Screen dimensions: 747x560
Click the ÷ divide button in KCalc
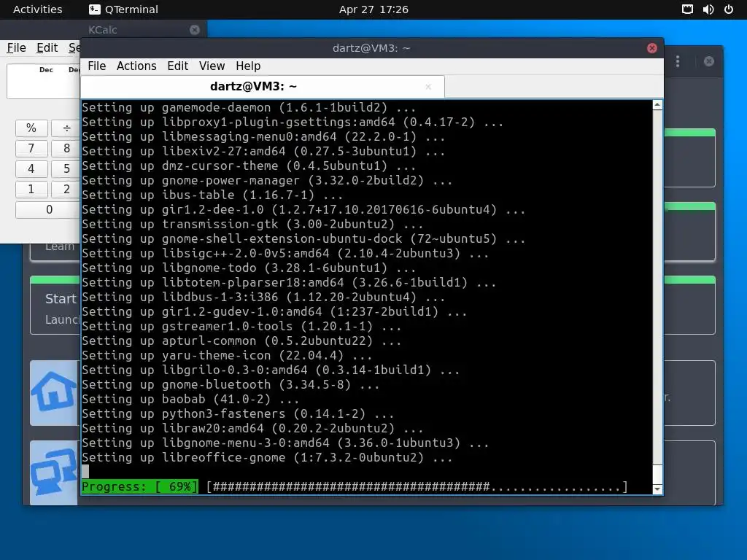pyautogui.click(x=66, y=128)
